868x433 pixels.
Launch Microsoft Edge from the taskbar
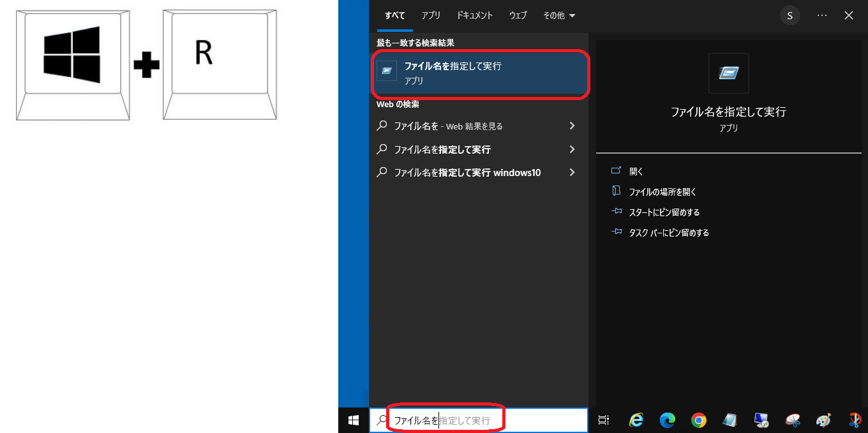(x=668, y=420)
